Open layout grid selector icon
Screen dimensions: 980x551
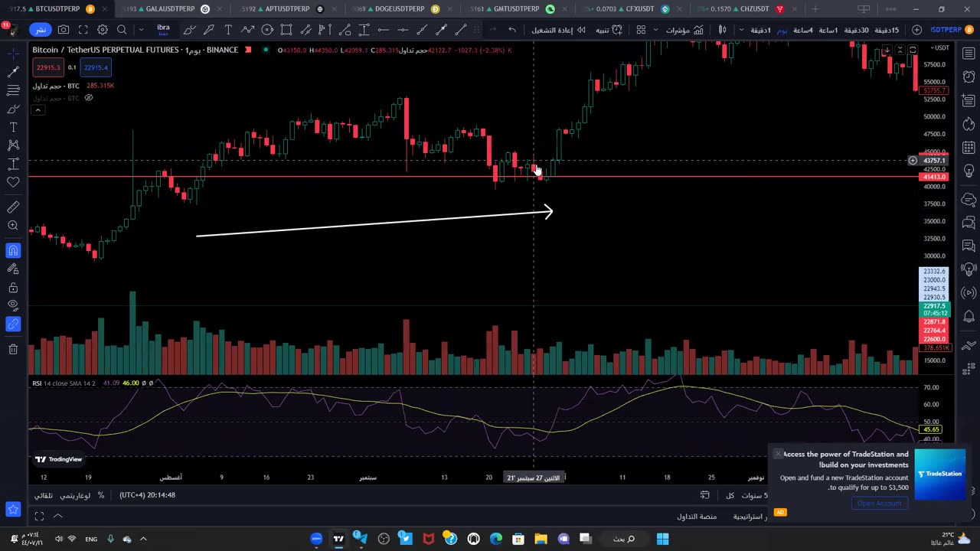(x=641, y=30)
